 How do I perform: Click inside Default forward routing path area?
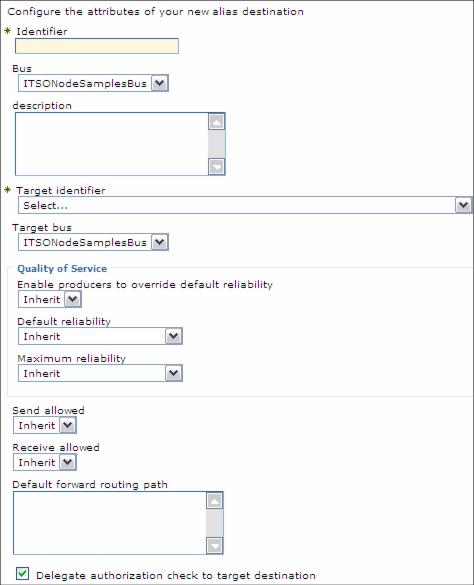(x=109, y=523)
